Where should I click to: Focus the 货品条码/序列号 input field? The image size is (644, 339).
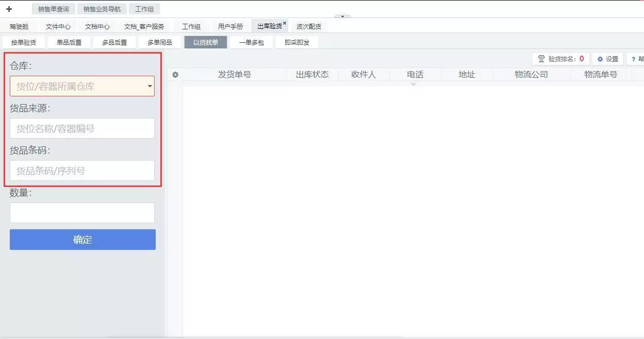pyautogui.click(x=82, y=171)
